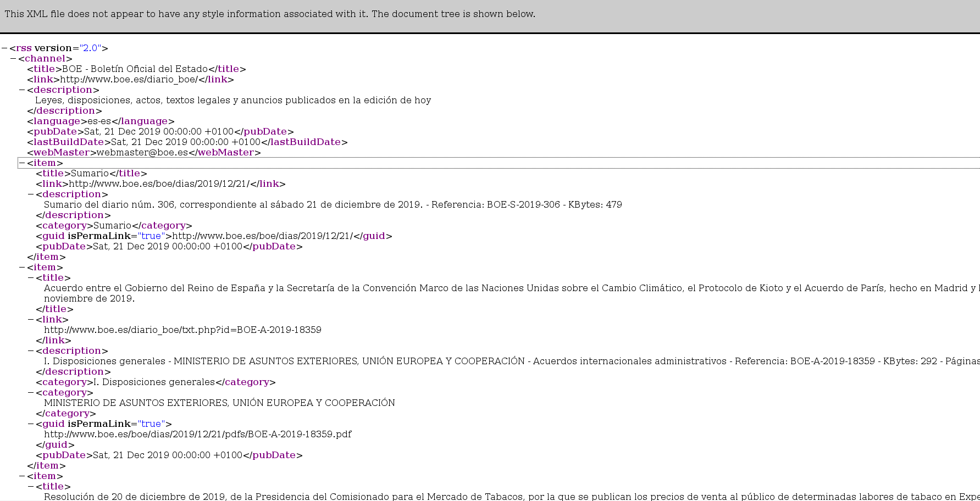Collapse the guid node holding the BOE-A-2019-18359.pdf URL
The height and width of the screenshot is (501, 980).
tap(31, 424)
